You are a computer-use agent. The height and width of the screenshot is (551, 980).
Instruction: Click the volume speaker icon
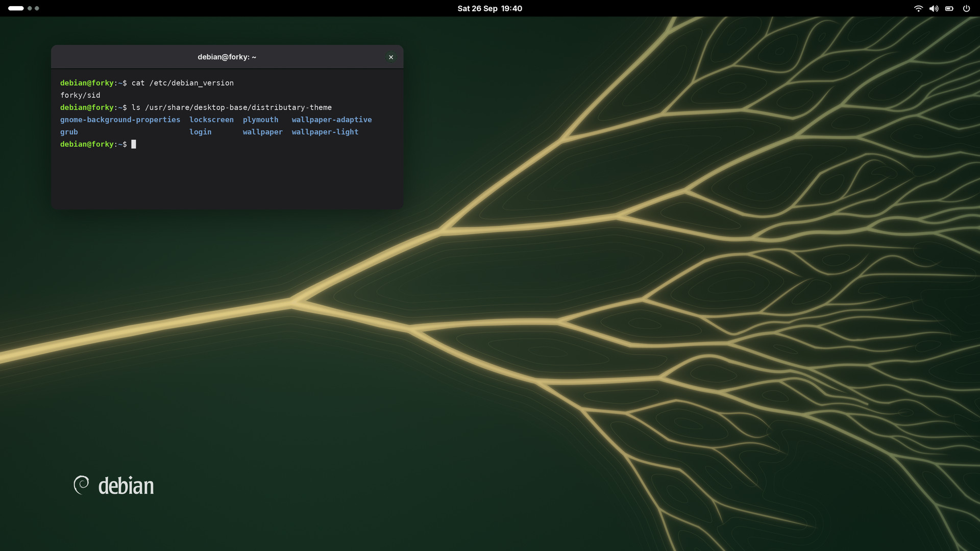(934, 8)
